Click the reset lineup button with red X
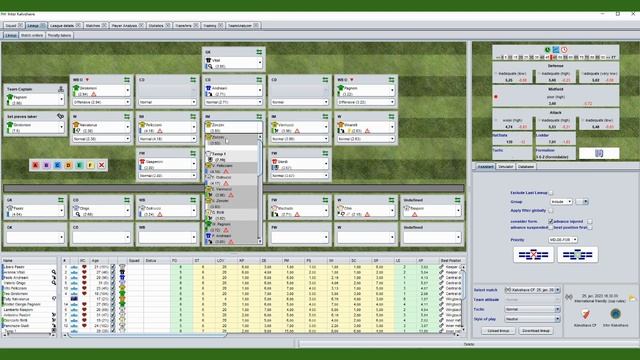Image resolution: width=640 pixels, height=360 pixels. point(533,255)
